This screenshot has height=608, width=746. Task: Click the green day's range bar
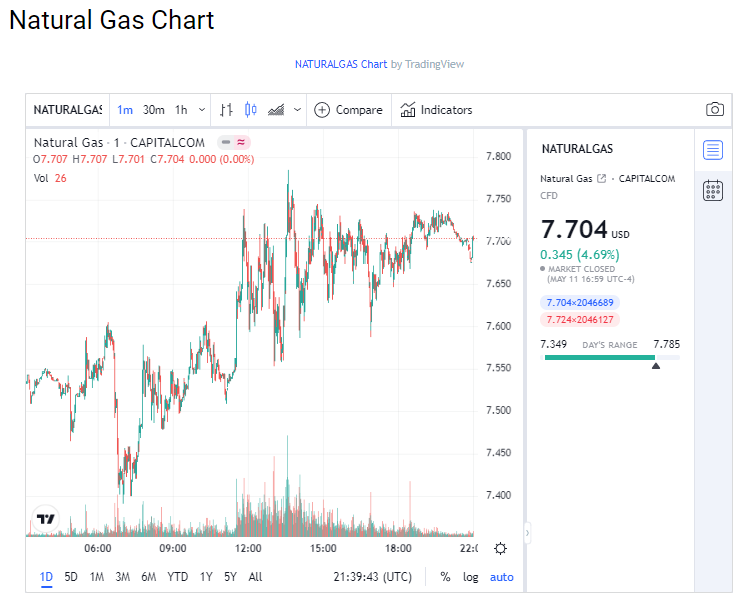[599, 357]
